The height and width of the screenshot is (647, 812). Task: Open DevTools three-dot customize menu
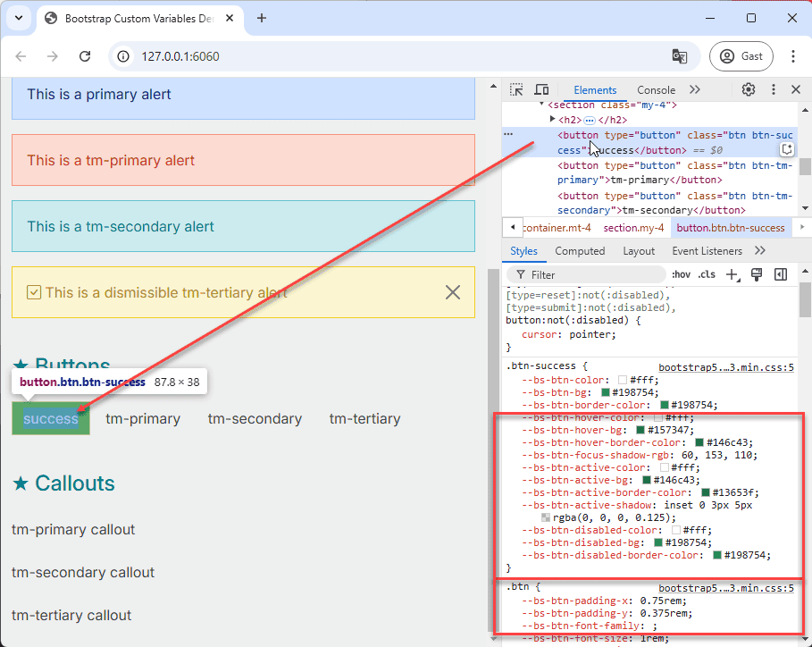click(x=774, y=89)
